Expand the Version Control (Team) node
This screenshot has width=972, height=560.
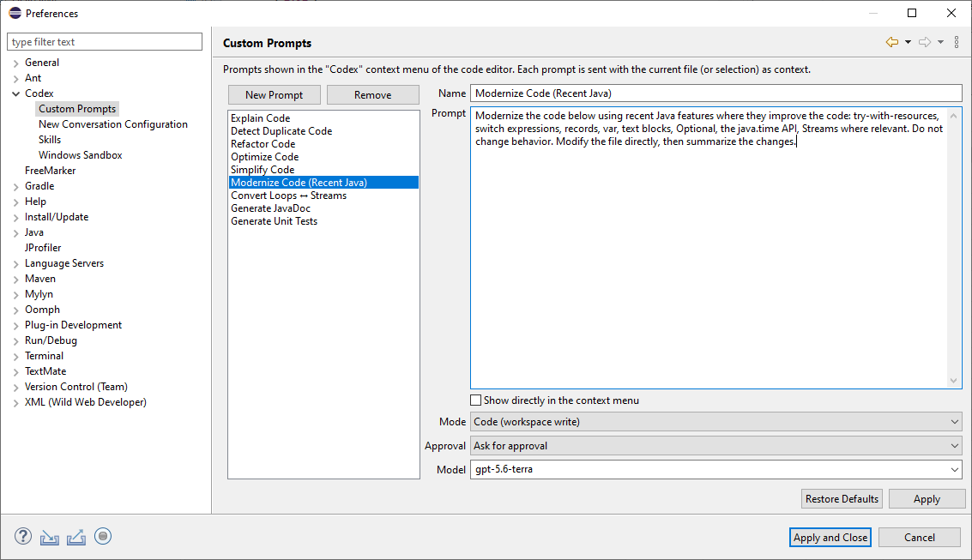16,387
